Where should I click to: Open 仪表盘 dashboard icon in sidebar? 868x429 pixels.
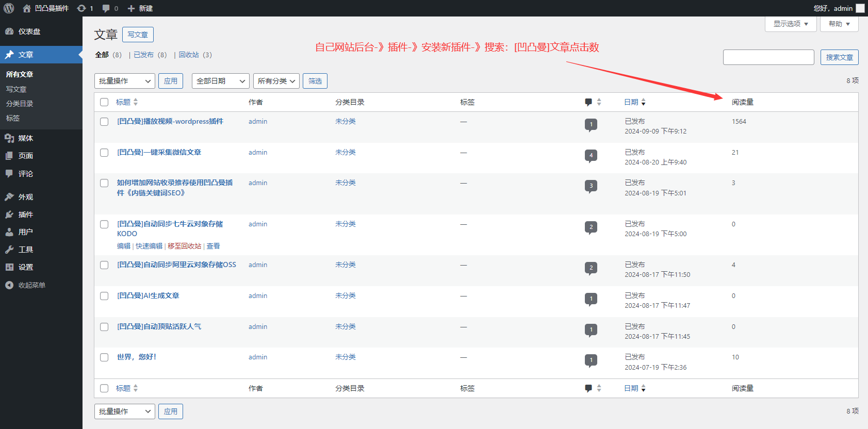(x=9, y=31)
